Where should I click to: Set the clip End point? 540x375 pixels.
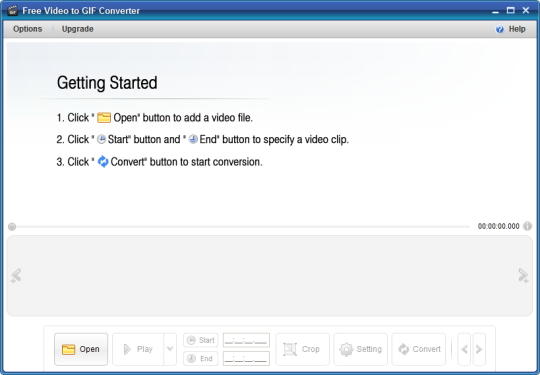click(x=200, y=358)
